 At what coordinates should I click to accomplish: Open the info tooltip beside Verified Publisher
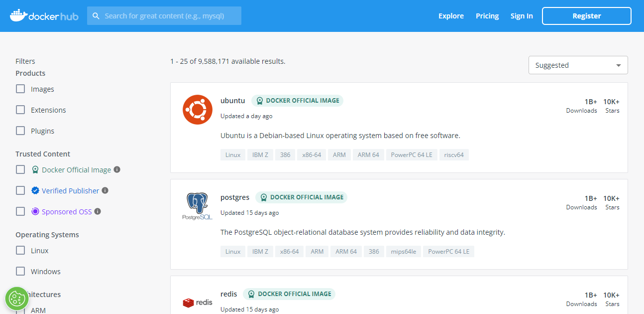[105, 190]
